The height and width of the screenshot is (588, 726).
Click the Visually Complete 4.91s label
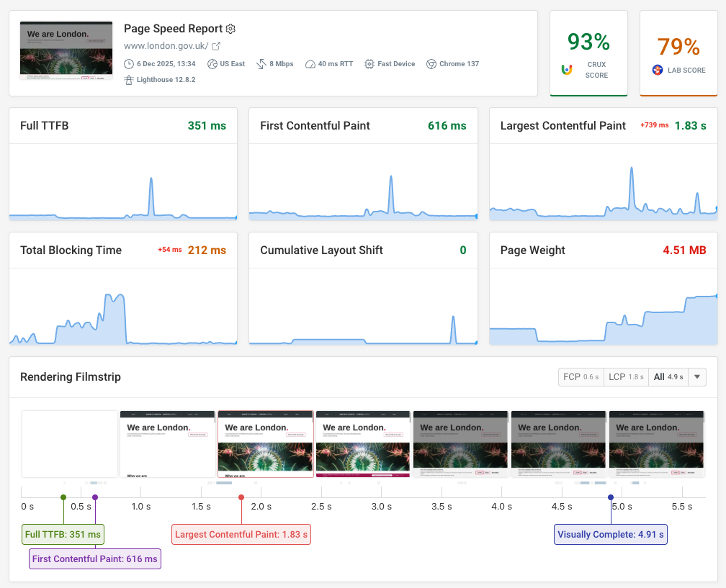pyautogui.click(x=610, y=534)
